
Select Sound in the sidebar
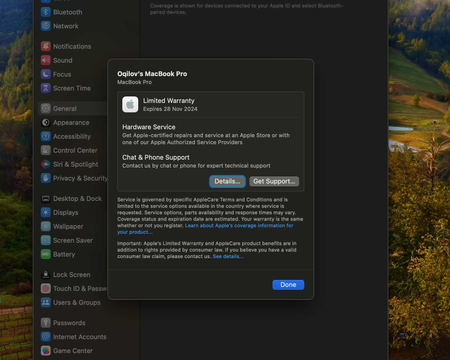(x=63, y=60)
